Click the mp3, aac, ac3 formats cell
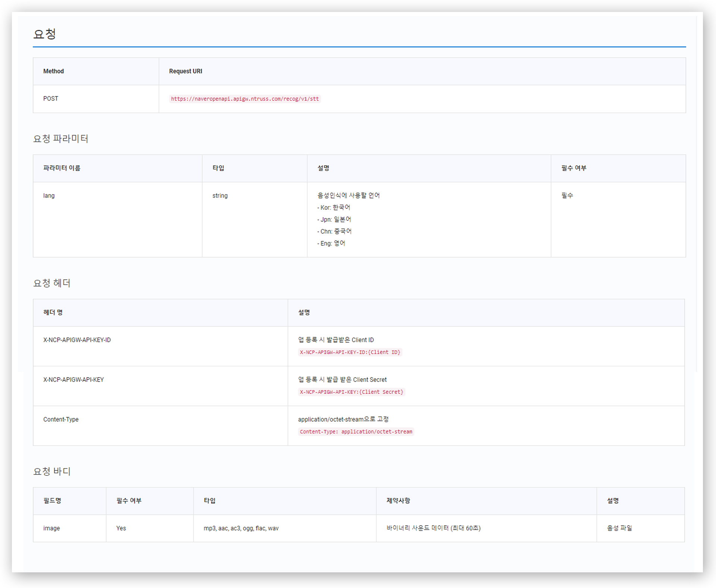Viewport: 716px width, 588px height. [241, 528]
